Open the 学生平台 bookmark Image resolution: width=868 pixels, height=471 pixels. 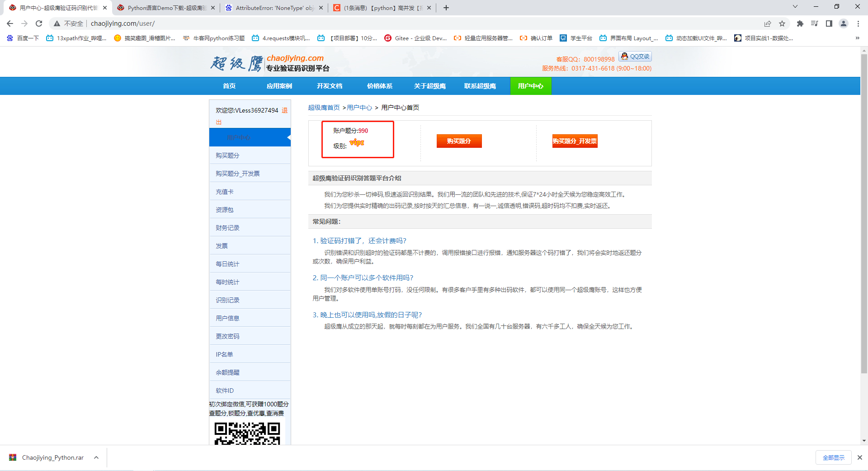point(576,38)
